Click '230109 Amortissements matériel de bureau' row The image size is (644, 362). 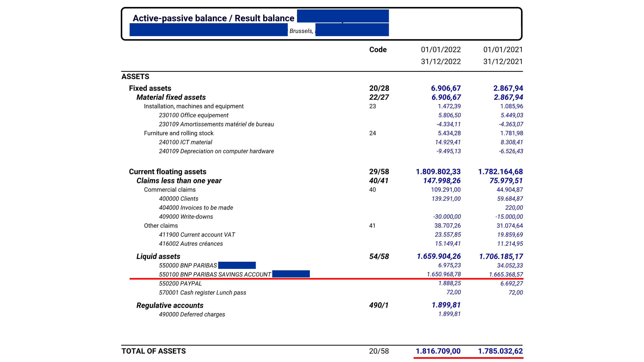[217, 124]
